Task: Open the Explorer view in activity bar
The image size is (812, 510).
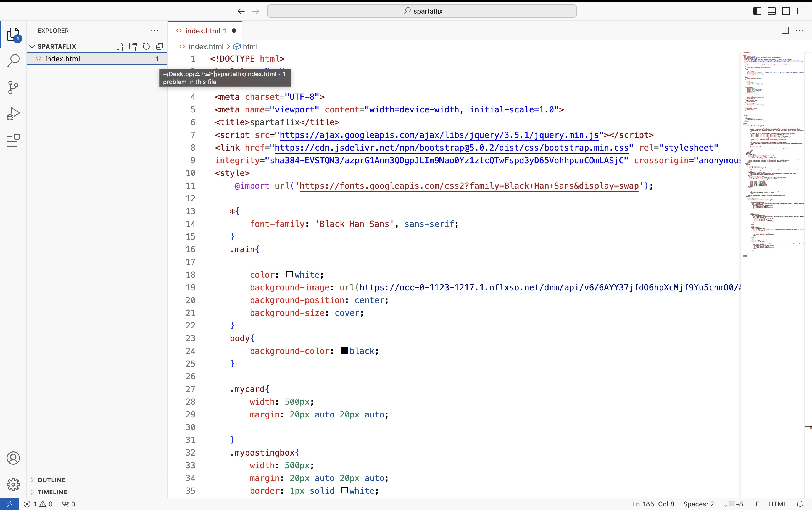Action: (x=13, y=35)
